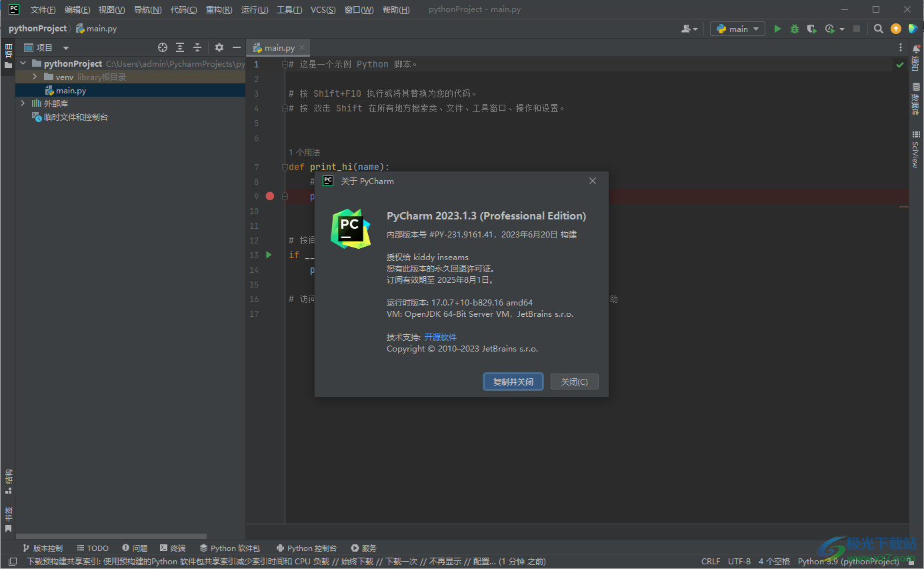Image resolution: width=924 pixels, height=569 pixels.
Task: Open the 文件(F) menu
Action: (43, 9)
